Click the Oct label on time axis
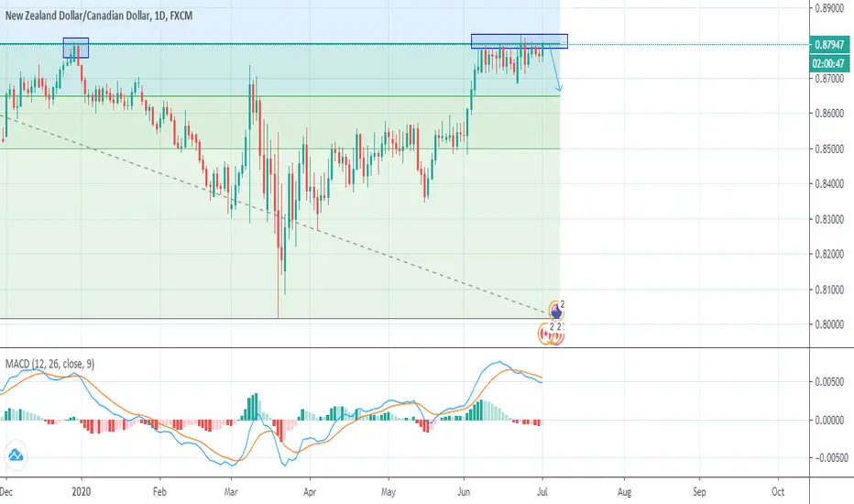The width and height of the screenshot is (854, 504). [778, 491]
